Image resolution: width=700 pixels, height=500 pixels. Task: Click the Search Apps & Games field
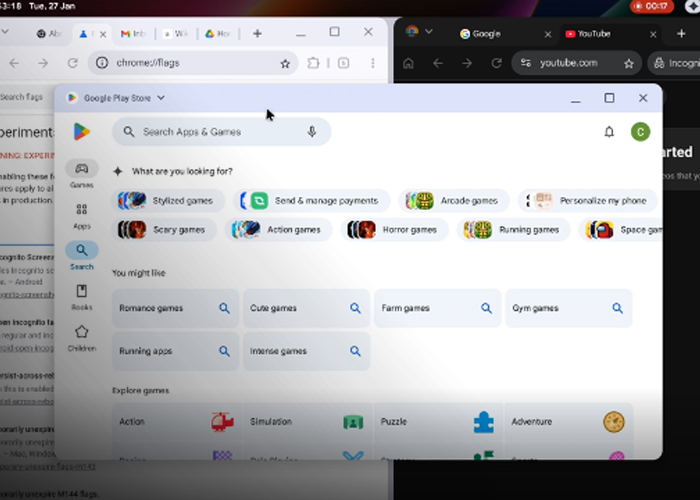221,132
